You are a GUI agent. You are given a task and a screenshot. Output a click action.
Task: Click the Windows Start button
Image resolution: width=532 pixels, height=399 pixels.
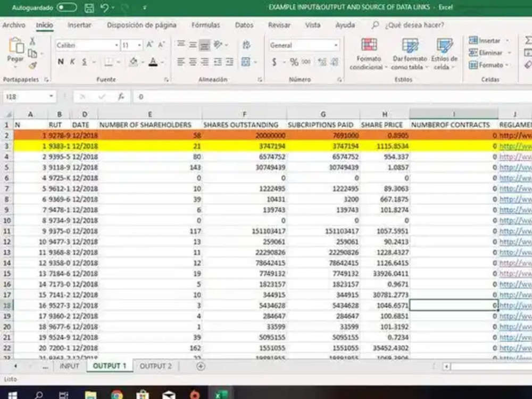pos(13,395)
